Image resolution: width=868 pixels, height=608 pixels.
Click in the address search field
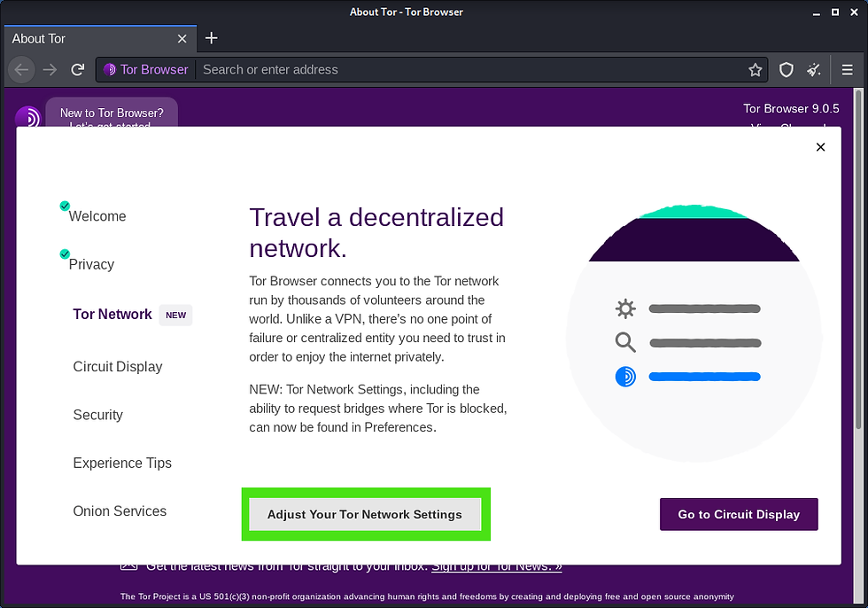(x=470, y=70)
